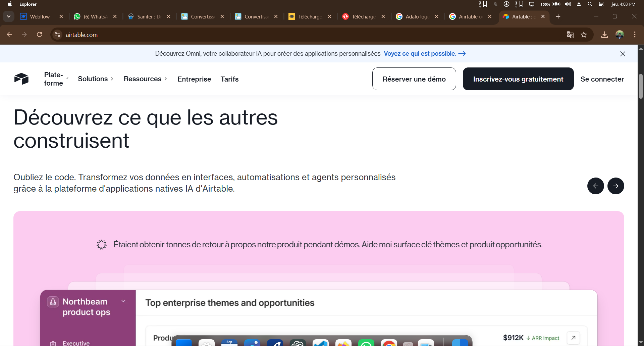Viewport: 644px width, 346px height.
Task: Open the tab search dropdown arrow
Action: coord(9,16)
